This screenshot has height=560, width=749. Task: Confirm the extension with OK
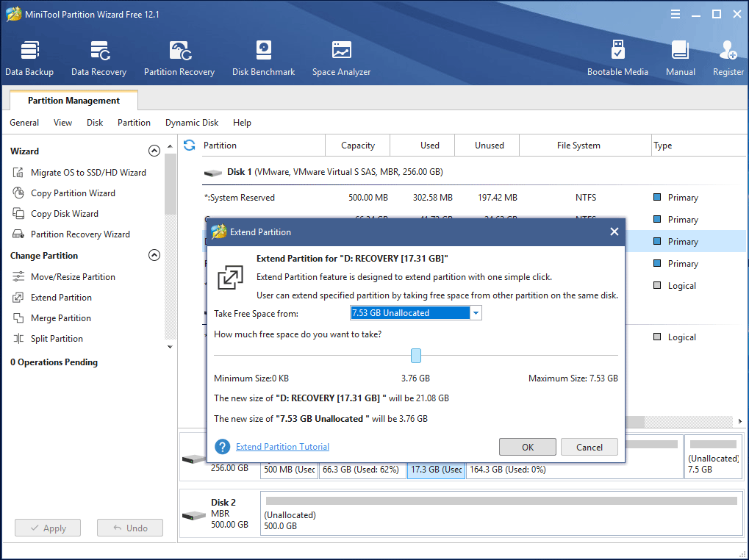[527, 447]
